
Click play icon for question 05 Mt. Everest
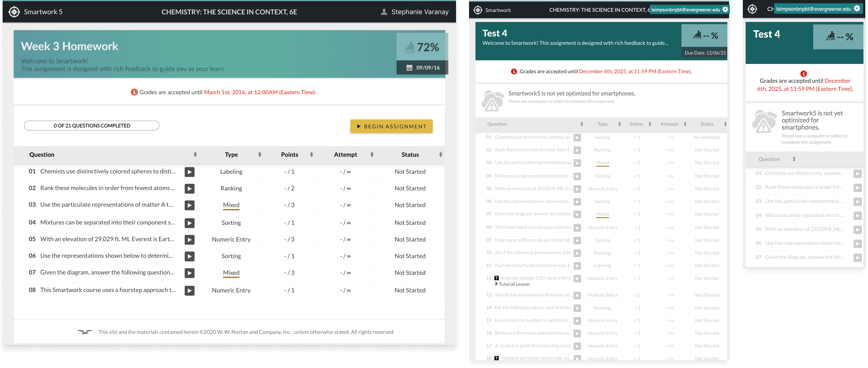click(189, 239)
